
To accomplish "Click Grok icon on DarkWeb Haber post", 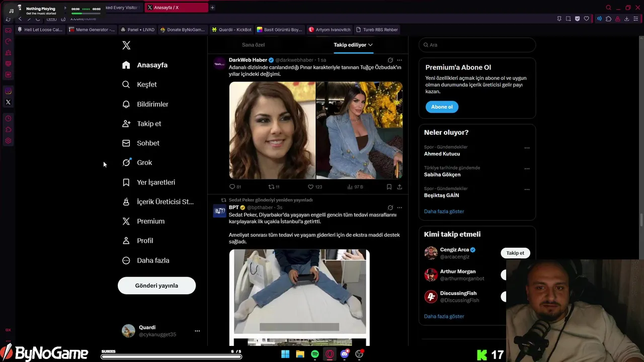I will coord(390,60).
